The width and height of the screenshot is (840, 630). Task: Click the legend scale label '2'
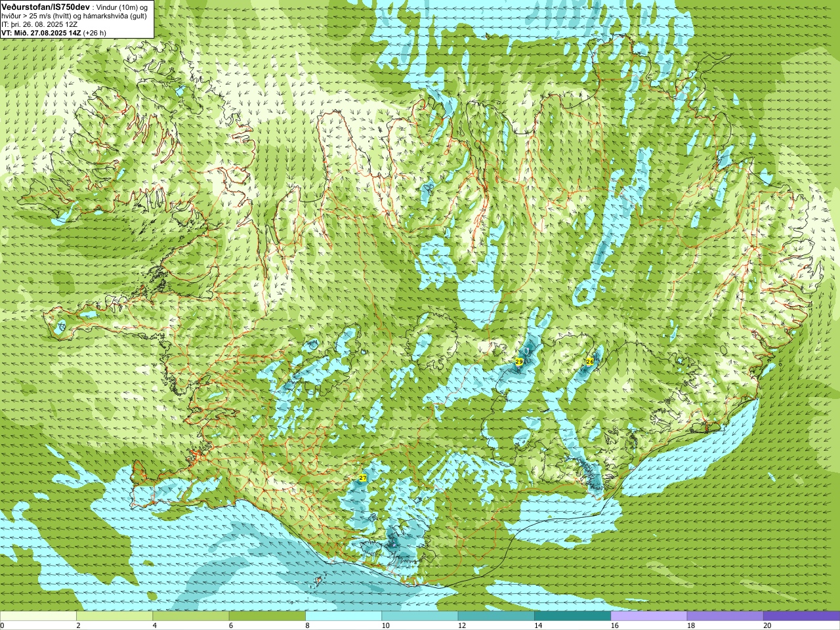78,625
